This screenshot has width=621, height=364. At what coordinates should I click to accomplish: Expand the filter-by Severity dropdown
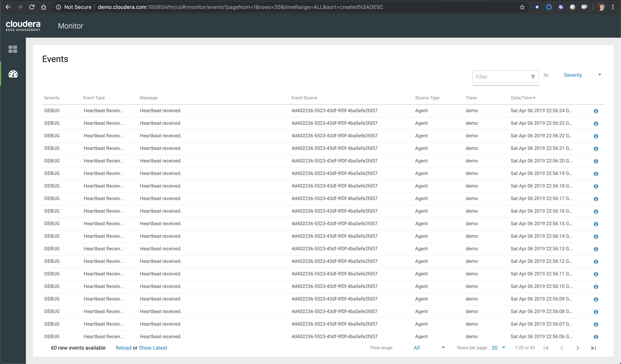coord(582,75)
